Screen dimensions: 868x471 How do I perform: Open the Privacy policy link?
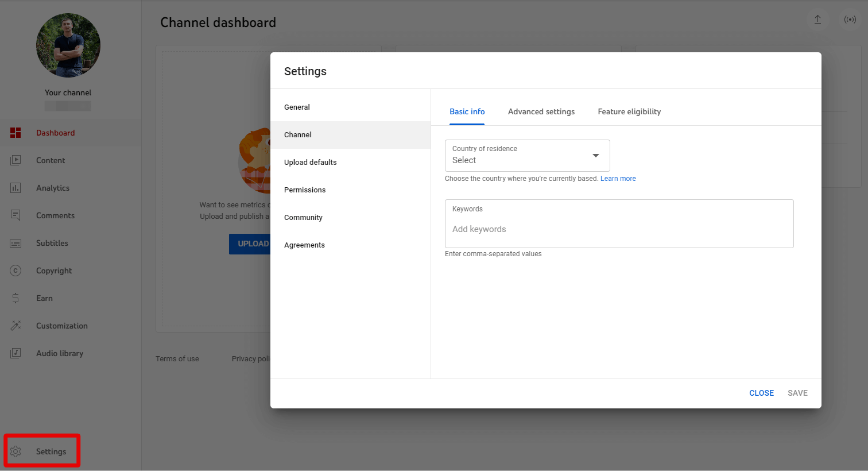(251, 359)
